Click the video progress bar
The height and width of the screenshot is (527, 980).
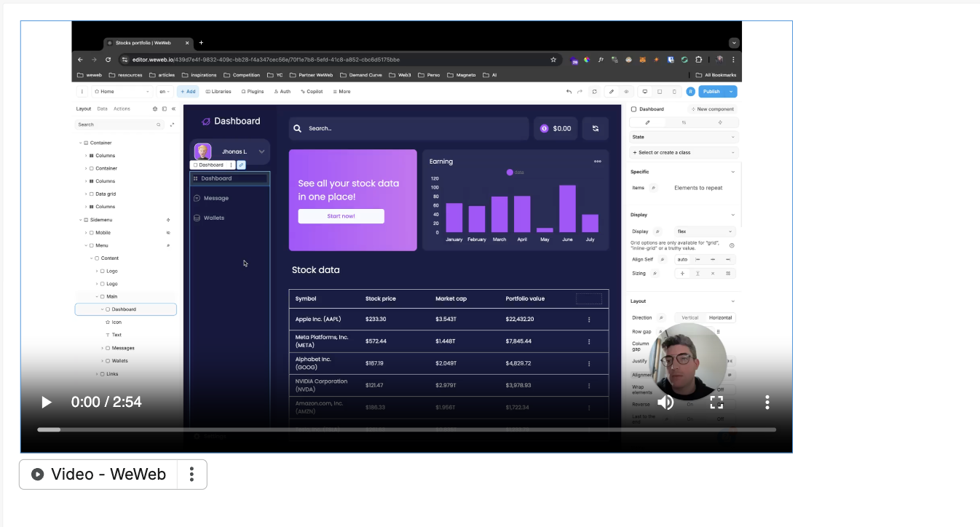coord(406,429)
